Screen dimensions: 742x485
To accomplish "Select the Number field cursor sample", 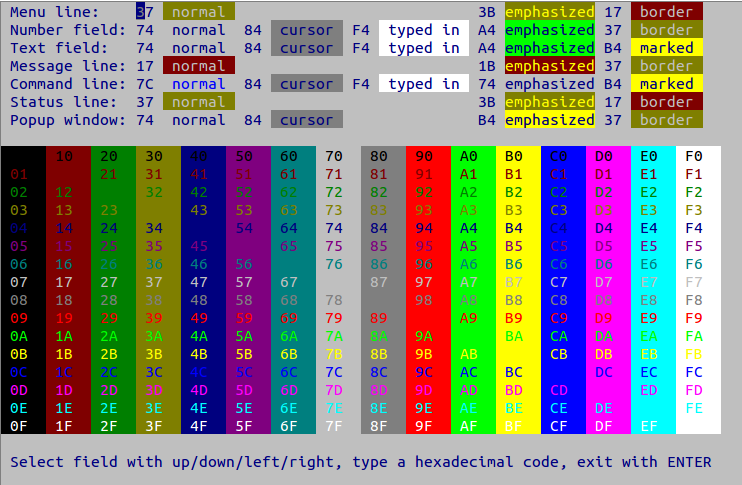I will [x=307, y=30].
